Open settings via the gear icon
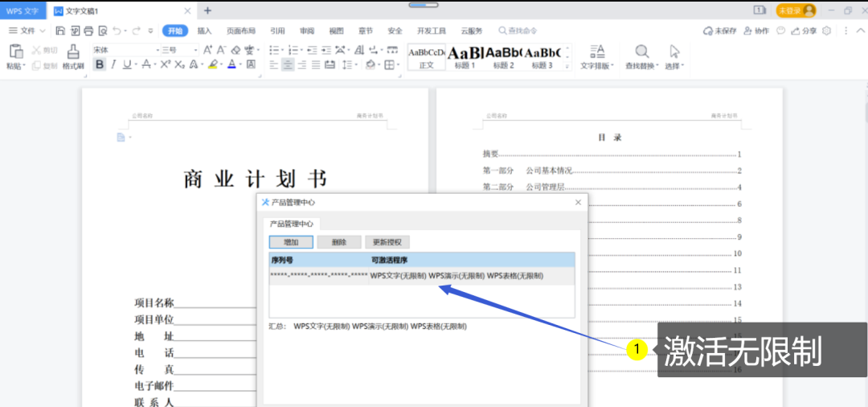 click(826, 31)
